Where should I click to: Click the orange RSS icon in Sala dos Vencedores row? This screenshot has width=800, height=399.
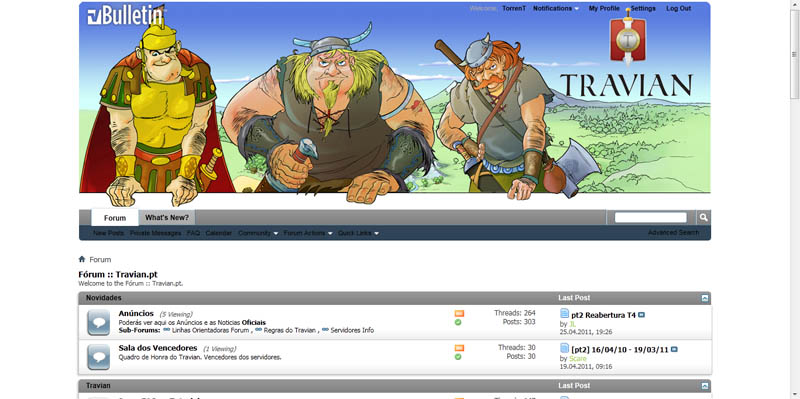[459, 348]
